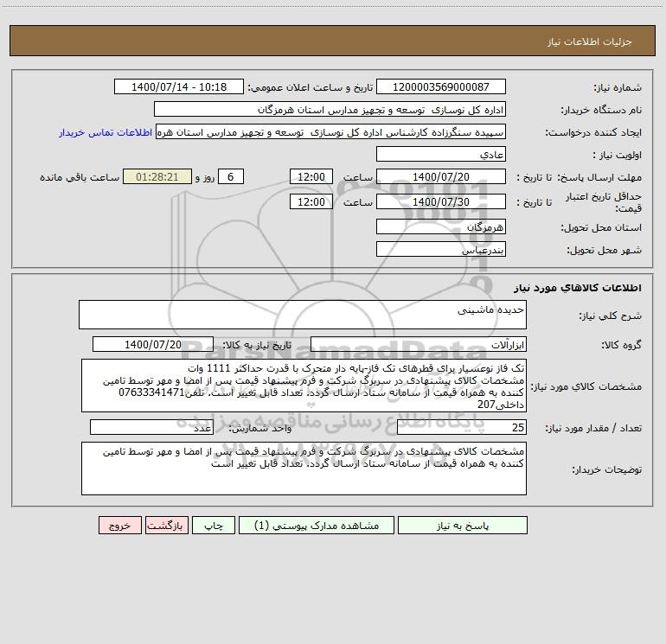
Task: Click the چاپ print button
Action: click(214, 526)
